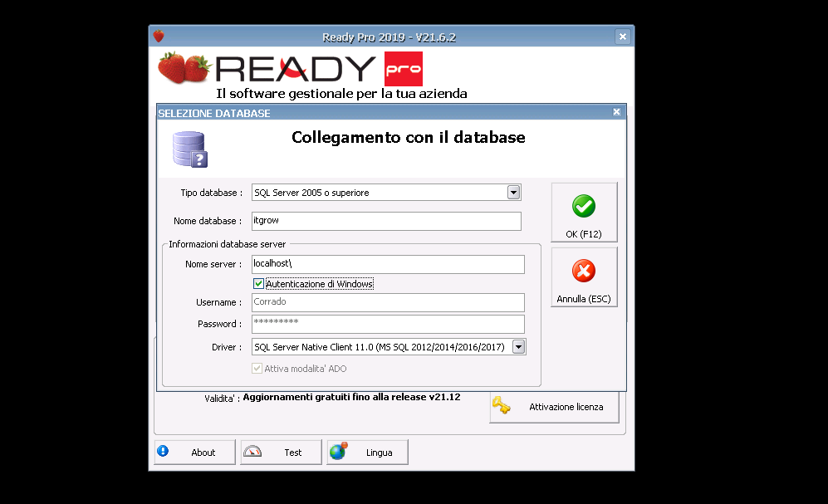Expand the Driver dropdown arrow
Image resolution: width=828 pixels, height=504 pixels.
point(518,347)
